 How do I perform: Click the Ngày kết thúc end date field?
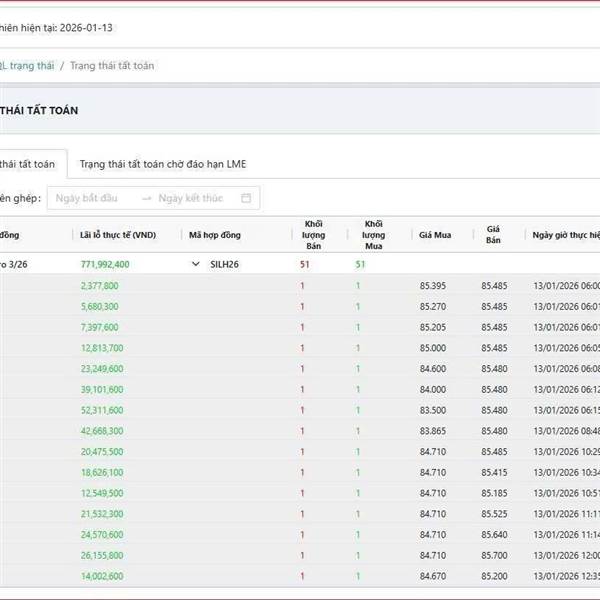190,198
